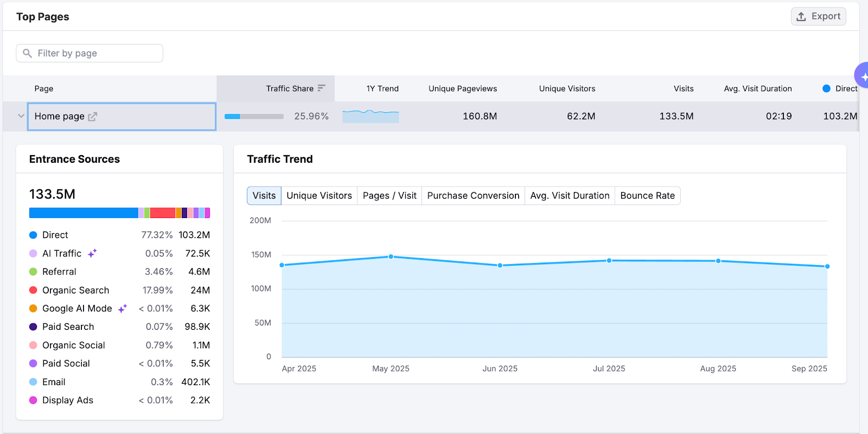Click the Export button
This screenshot has width=868, height=434.
[x=818, y=17]
